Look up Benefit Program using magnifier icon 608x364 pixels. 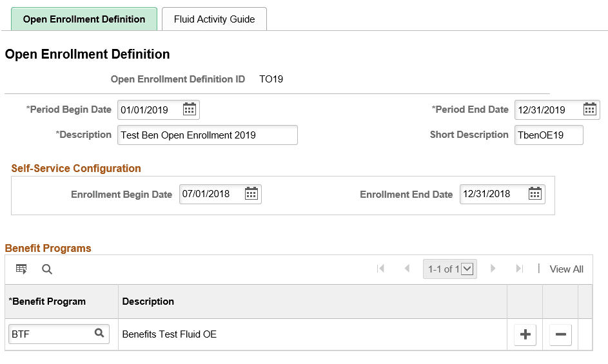click(99, 334)
